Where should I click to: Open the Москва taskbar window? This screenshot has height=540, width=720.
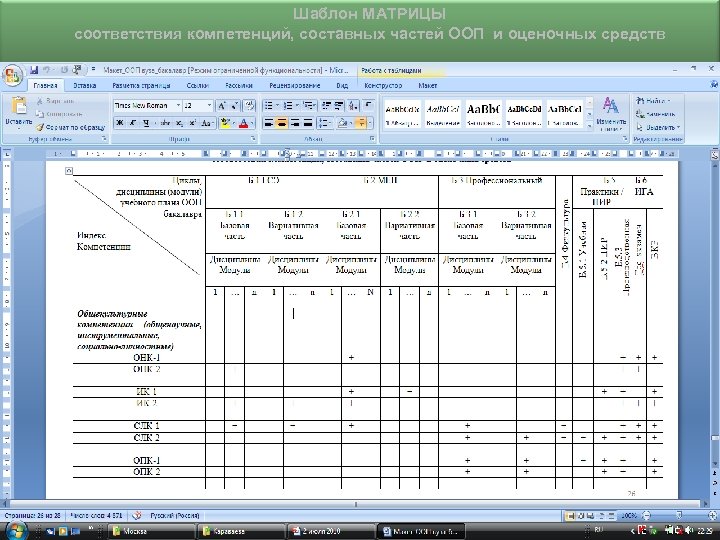(151, 531)
